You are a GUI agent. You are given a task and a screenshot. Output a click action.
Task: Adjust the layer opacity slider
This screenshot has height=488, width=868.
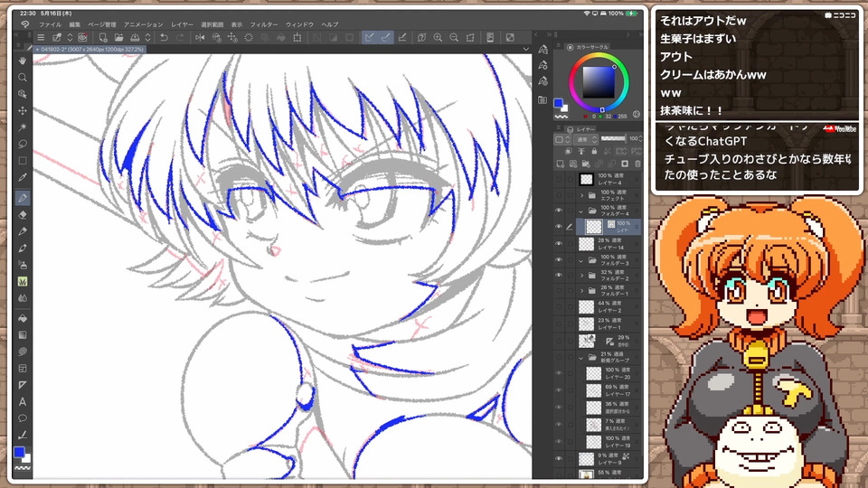click(613, 138)
